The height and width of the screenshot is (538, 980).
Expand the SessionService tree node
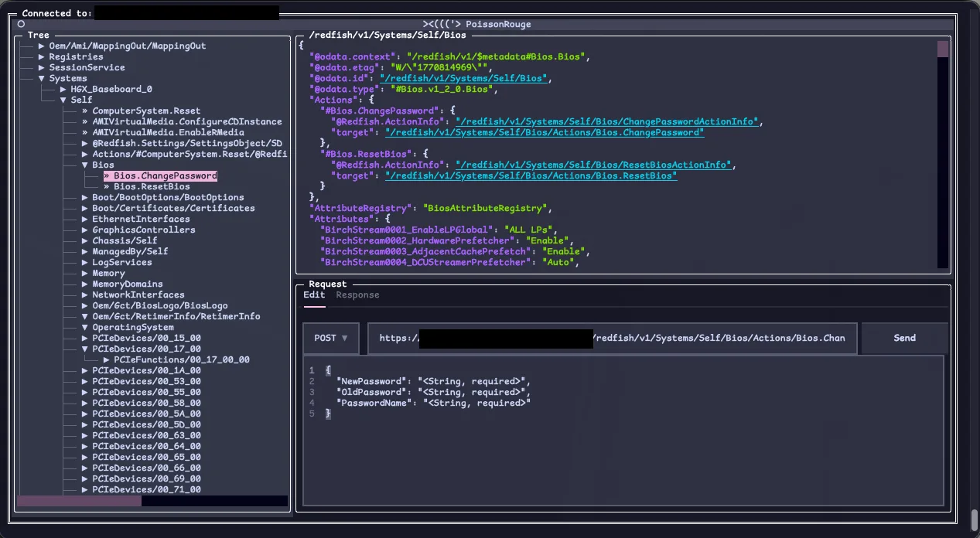(42, 67)
